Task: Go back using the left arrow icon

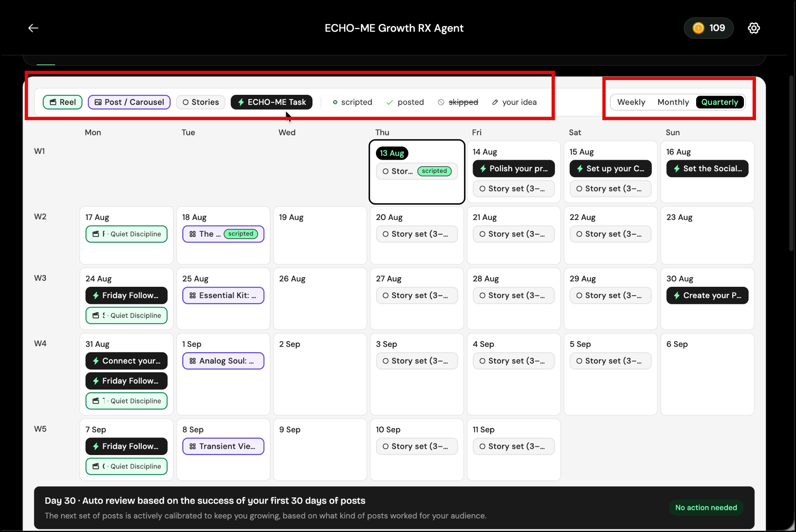Action: [33, 28]
